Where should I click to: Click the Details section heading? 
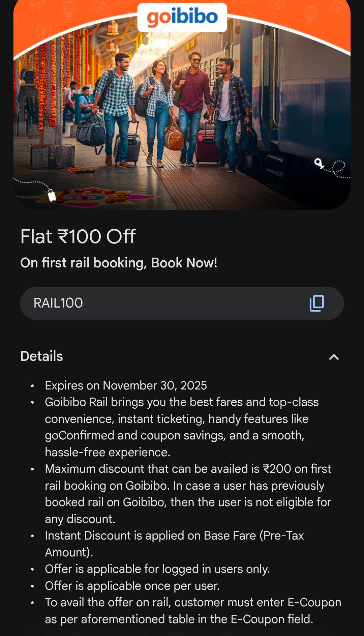pyautogui.click(x=42, y=356)
